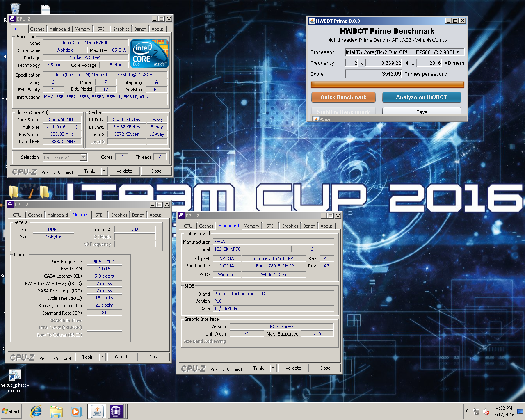The height and width of the screenshot is (420, 525).
Task: Click Validate in top CPU-Z window
Action: [124, 171]
